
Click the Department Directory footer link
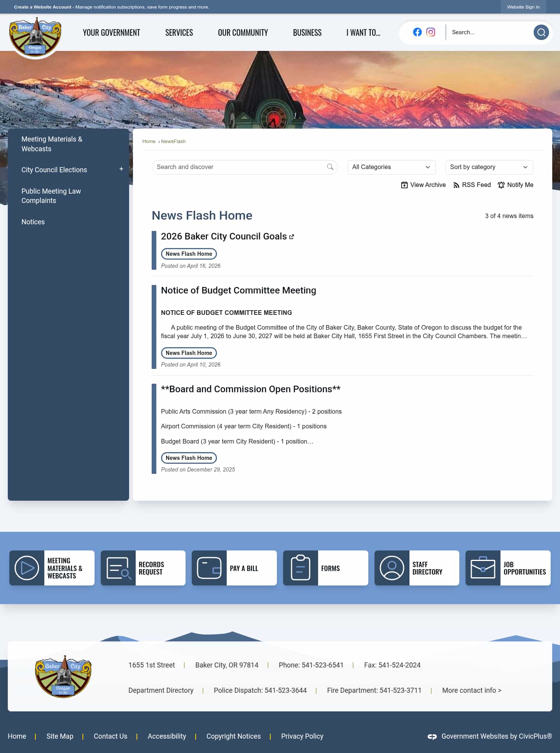point(161,690)
